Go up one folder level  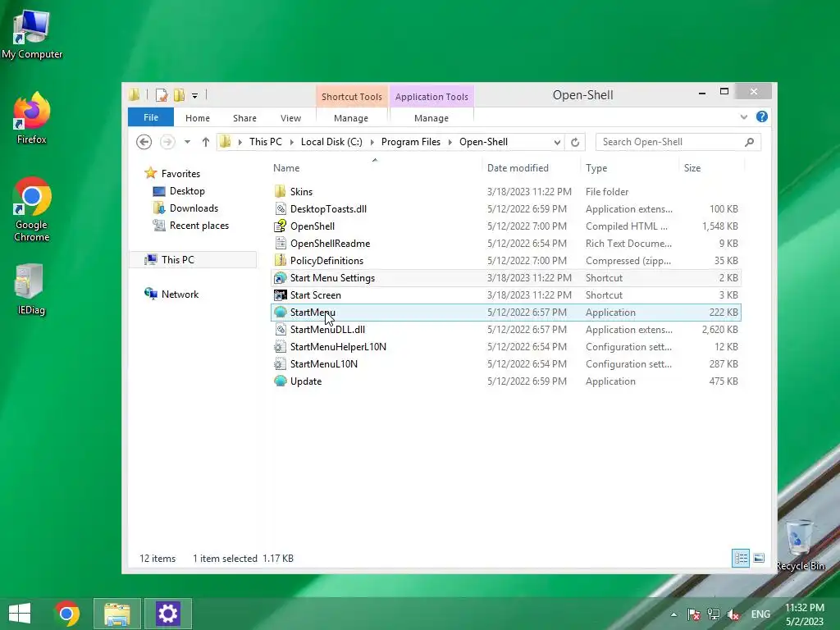pos(206,142)
